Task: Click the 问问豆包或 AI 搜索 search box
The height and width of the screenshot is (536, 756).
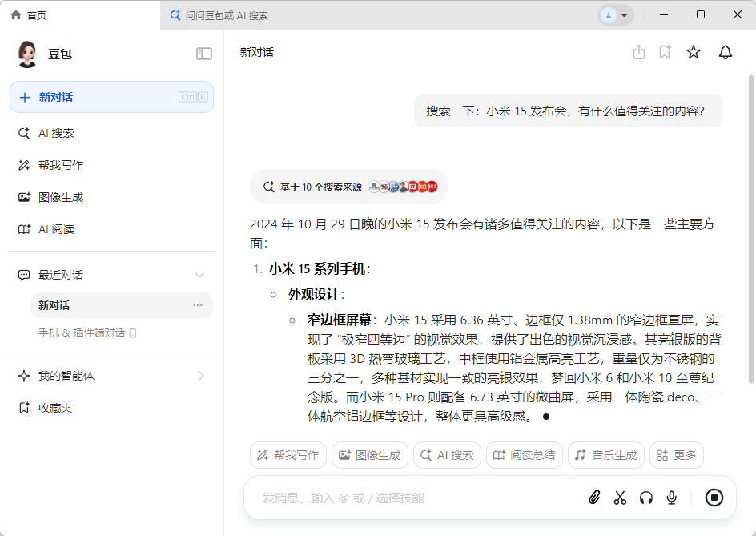Action: click(227, 15)
